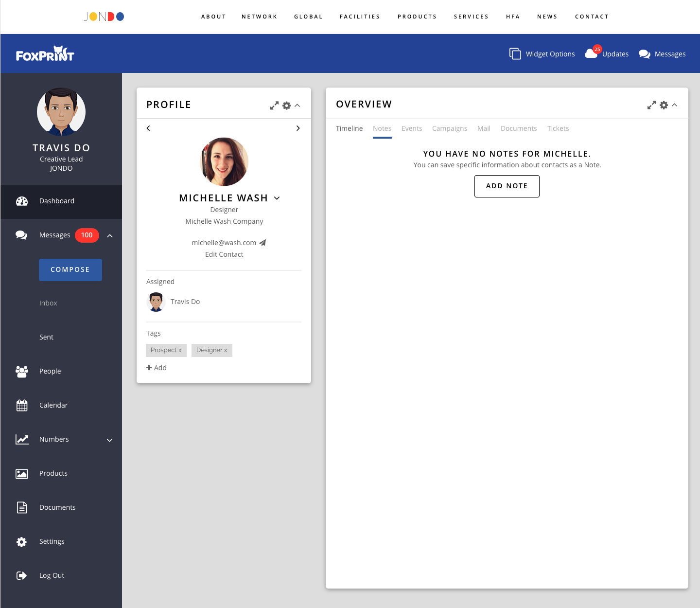Viewport: 700px width, 608px height.
Task: Expand the Profile widget to fullscreen
Action: [x=274, y=106]
